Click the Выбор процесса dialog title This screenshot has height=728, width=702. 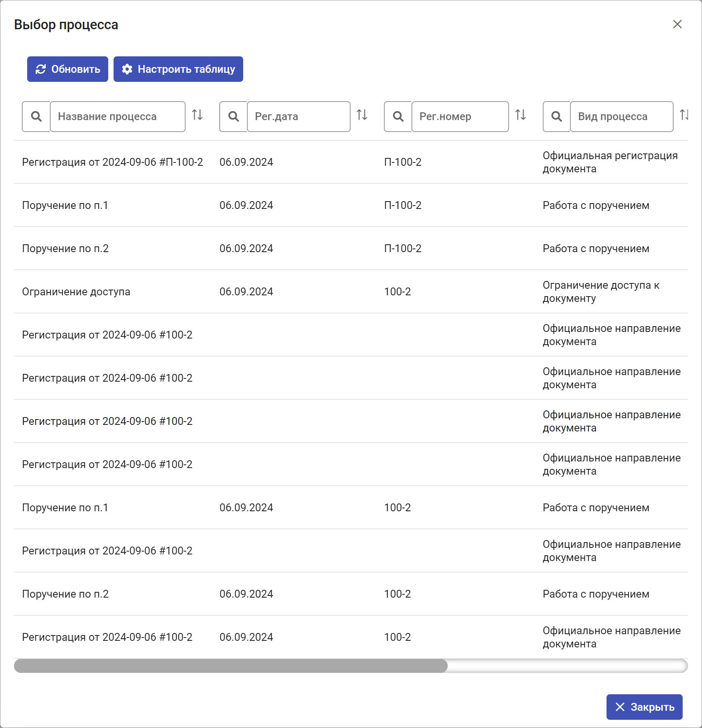coord(66,25)
